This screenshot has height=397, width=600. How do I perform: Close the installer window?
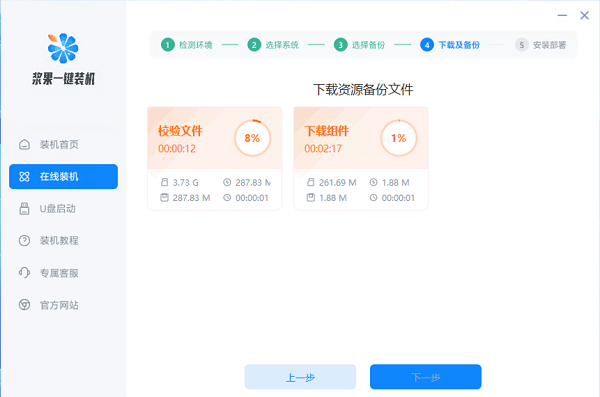pos(584,15)
